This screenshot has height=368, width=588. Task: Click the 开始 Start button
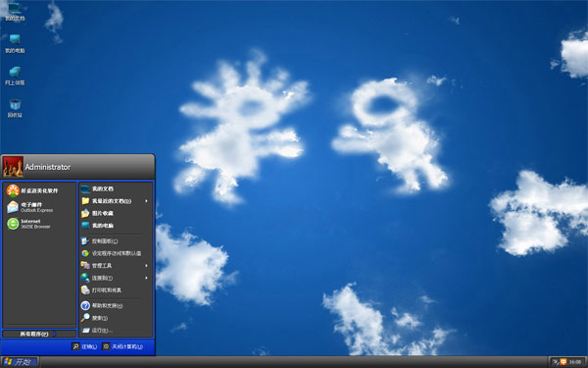pyautogui.click(x=20, y=362)
